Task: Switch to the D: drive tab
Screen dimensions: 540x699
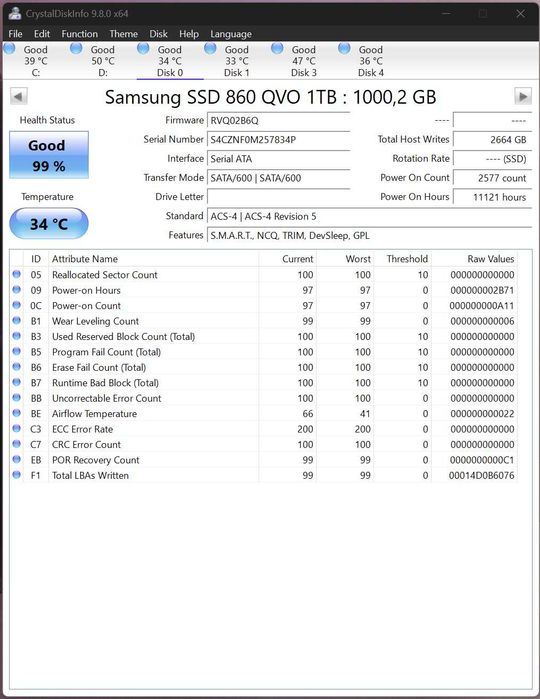Action: point(103,61)
